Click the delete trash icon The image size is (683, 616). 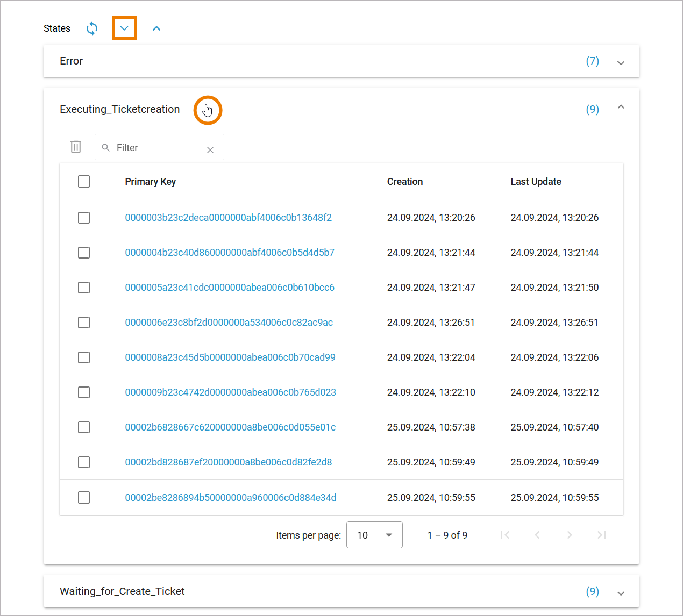(76, 147)
